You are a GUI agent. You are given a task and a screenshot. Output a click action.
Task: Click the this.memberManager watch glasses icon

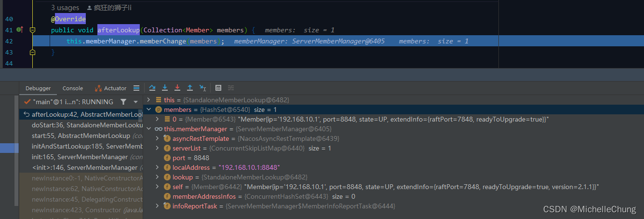tap(158, 129)
